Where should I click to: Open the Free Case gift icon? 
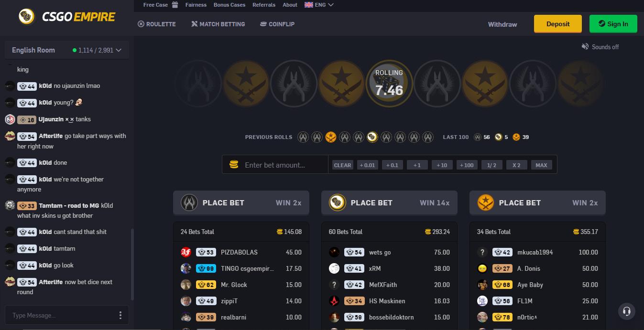(x=175, y=5)
